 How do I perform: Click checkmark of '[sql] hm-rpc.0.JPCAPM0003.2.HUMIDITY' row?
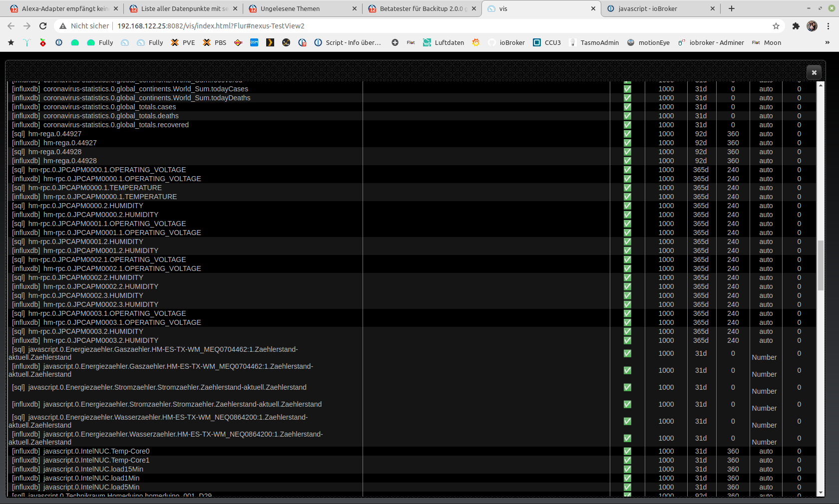[x=627, y=331]
